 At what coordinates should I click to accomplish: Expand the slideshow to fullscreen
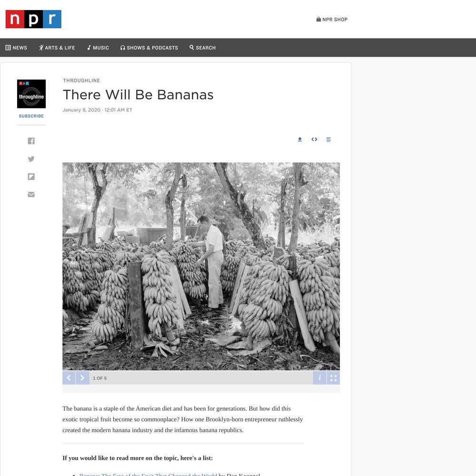(333, 378)
